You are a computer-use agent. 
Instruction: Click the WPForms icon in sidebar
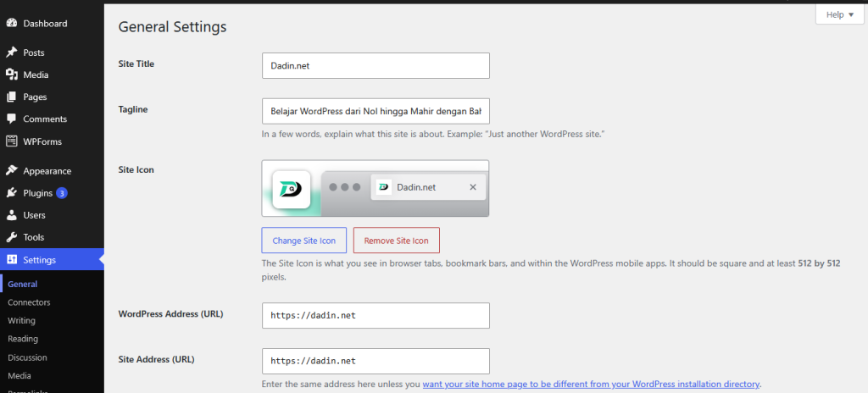[x=12, y=141]
